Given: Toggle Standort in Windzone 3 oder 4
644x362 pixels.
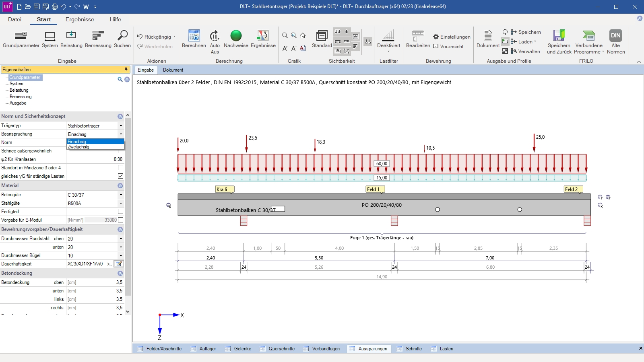Looking at the screenshot, I should click(120, 168).
